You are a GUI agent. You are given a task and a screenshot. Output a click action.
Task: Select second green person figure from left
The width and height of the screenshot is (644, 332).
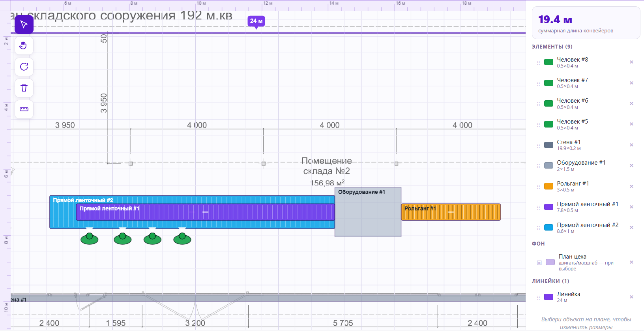(x=123, y=238)
